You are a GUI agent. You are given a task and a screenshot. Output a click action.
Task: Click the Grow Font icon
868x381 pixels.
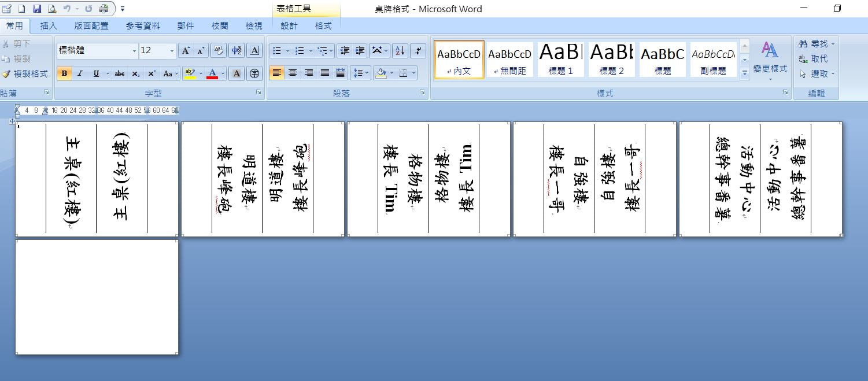click(185, 51)
